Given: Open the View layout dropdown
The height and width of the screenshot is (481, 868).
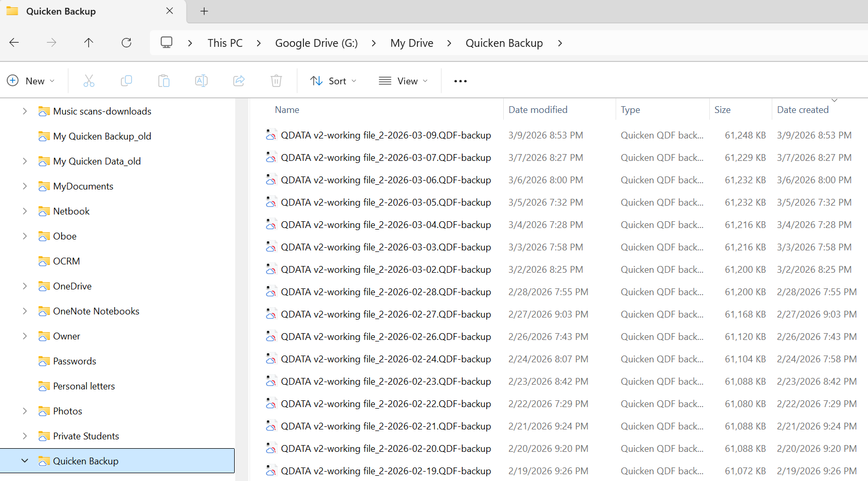Looking at the screenshot, I should point(403,81).
